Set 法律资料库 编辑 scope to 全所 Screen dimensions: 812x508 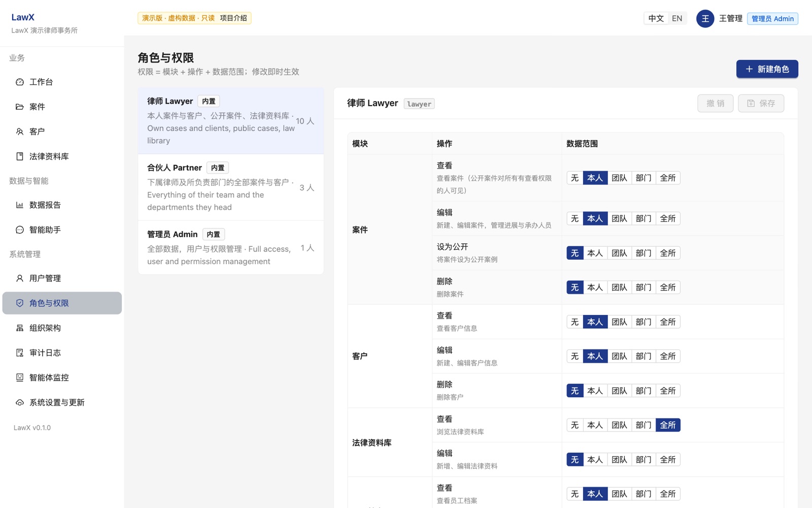[x=668, y=460]
